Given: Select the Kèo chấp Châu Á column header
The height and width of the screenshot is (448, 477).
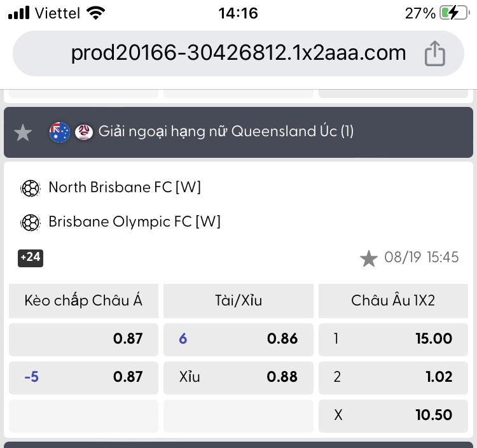Looking at the screenshot, I should (x=84, y=301).
